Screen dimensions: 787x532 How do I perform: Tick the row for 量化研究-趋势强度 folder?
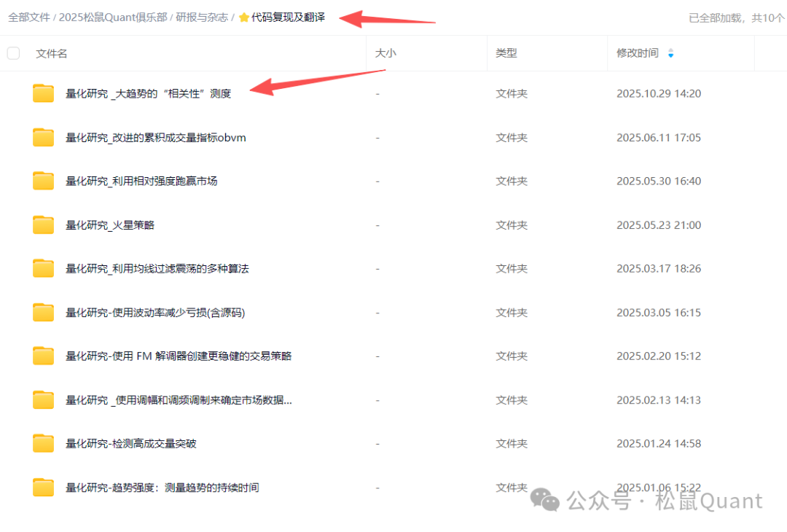pos(12,487)
